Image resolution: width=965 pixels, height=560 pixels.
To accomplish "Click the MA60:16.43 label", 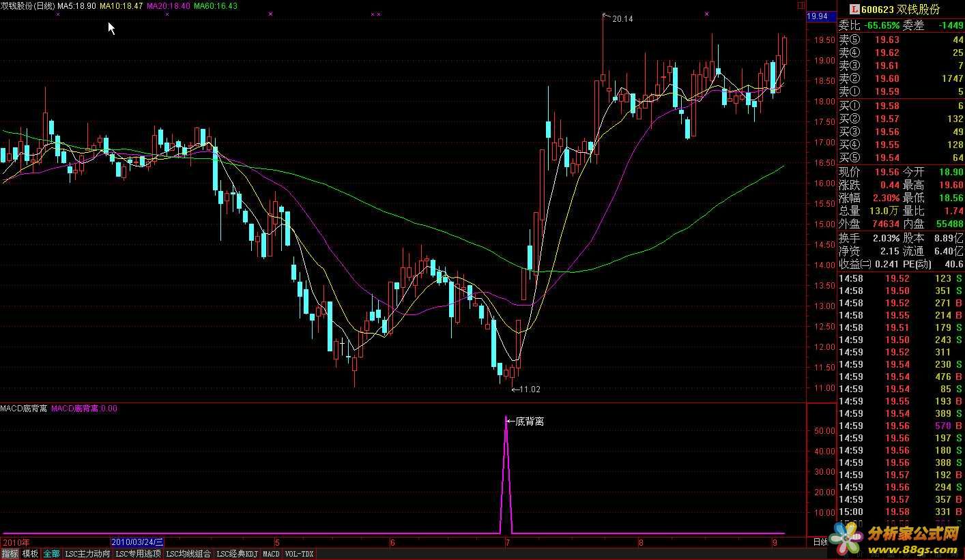I will 216,5.
